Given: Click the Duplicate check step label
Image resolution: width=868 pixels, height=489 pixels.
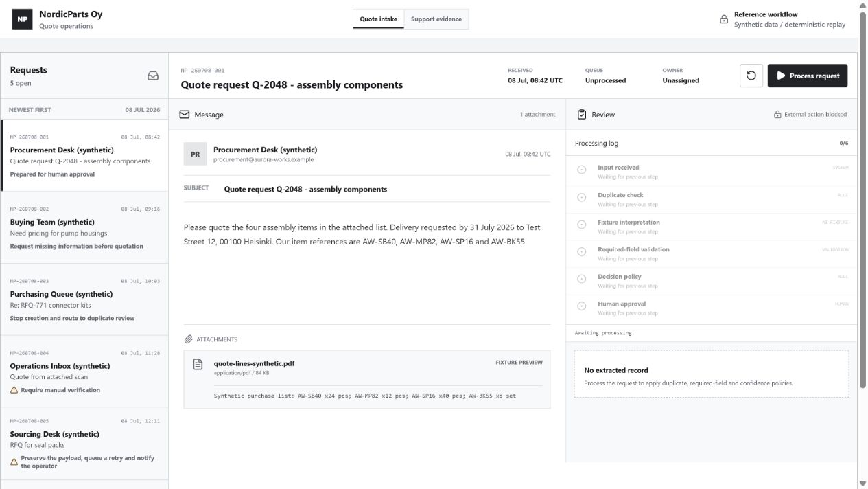Looking at the screenshot, I should (x=620, y=195).
